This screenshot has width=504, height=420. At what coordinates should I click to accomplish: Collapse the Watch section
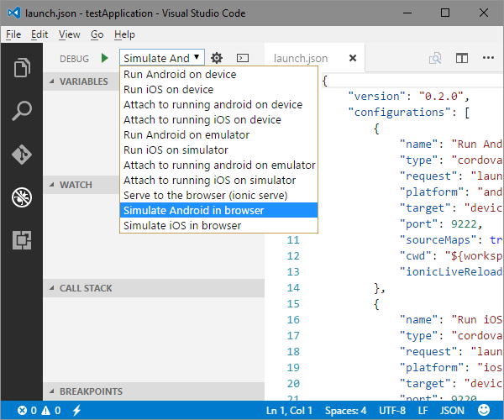tap(76, 184)
